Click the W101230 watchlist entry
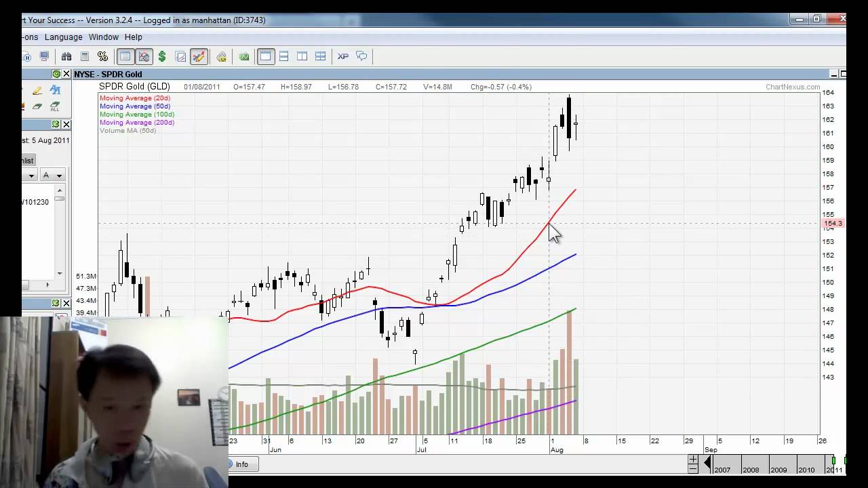This screenshot has width=868, height=488. coord(35,202)
